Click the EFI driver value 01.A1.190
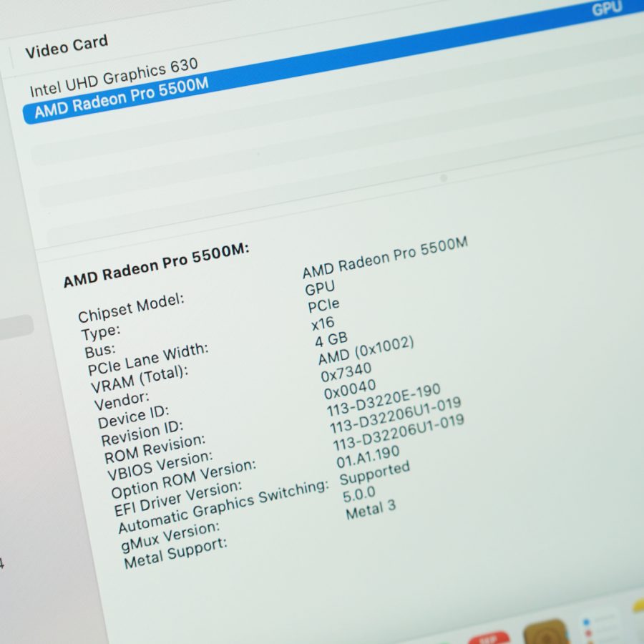Image resolution: width=644 pixels, height=644 pixels. pos(368,457)
